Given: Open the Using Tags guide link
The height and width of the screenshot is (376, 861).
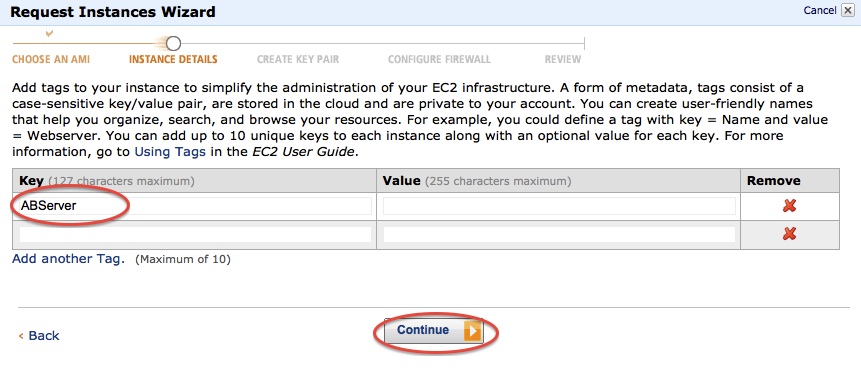Looking at the screenshot, I should 170,152.
